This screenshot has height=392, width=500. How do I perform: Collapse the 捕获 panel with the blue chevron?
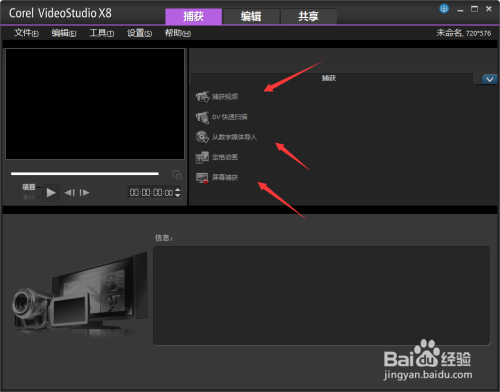pos(490,79)
